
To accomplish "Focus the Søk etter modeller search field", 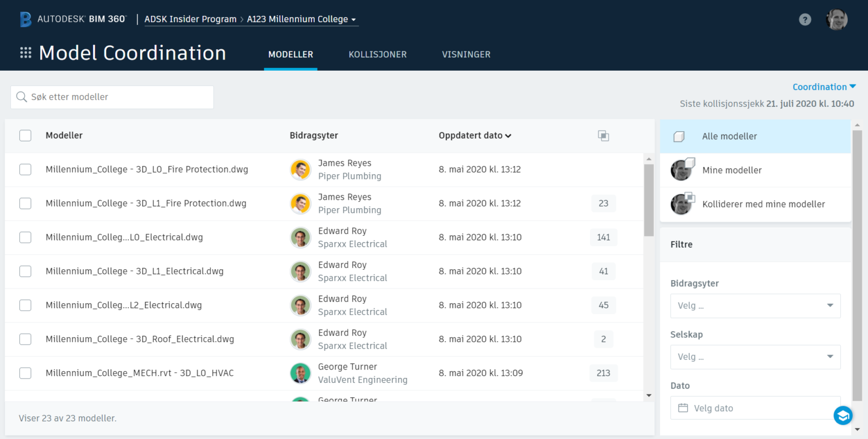I will pos(112,97).
